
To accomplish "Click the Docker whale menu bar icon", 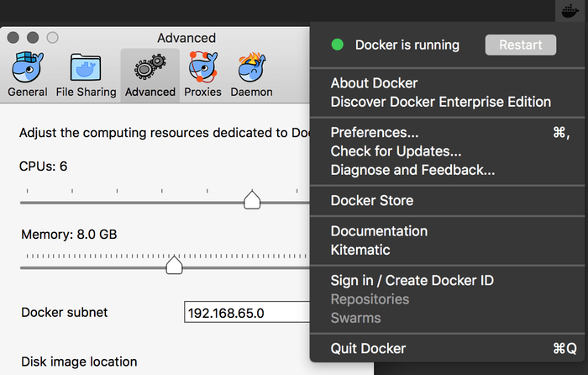I will pos(570,11).
